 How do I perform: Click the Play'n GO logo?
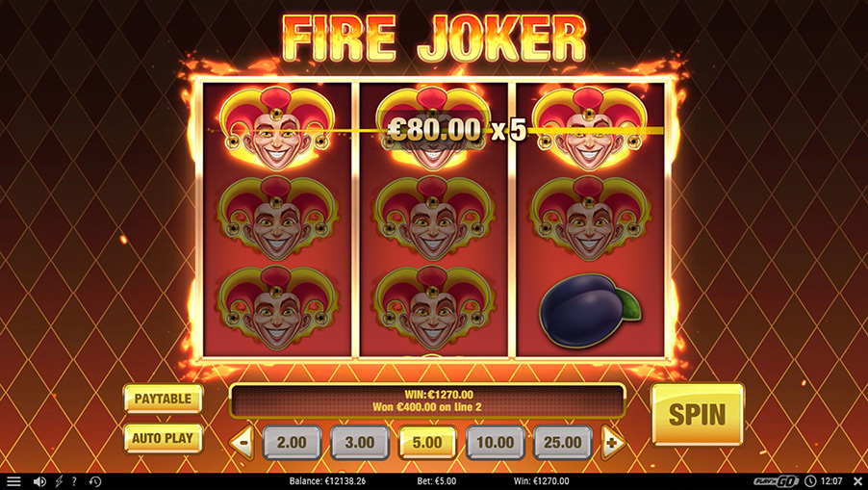[x=777, y=481]
